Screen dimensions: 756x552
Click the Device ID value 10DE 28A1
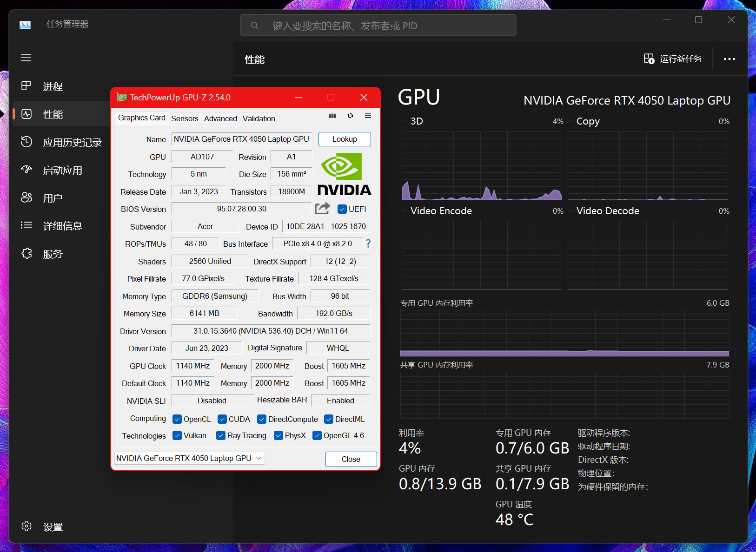326,226
